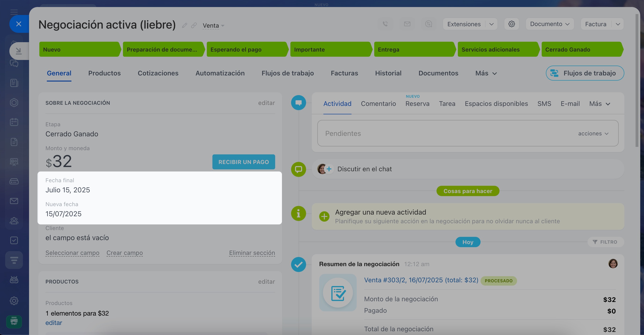
Task: Click the Crear campo link
Action: [125, 253]
